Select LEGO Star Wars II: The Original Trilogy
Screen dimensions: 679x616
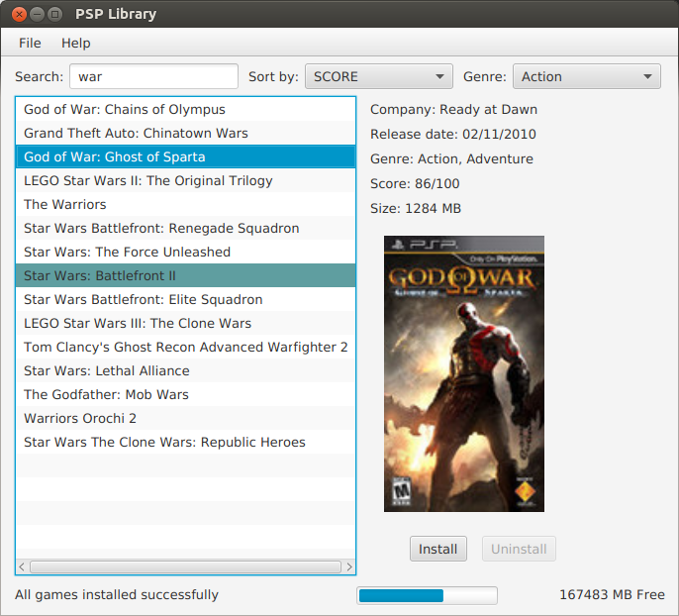tap(185, 180)
